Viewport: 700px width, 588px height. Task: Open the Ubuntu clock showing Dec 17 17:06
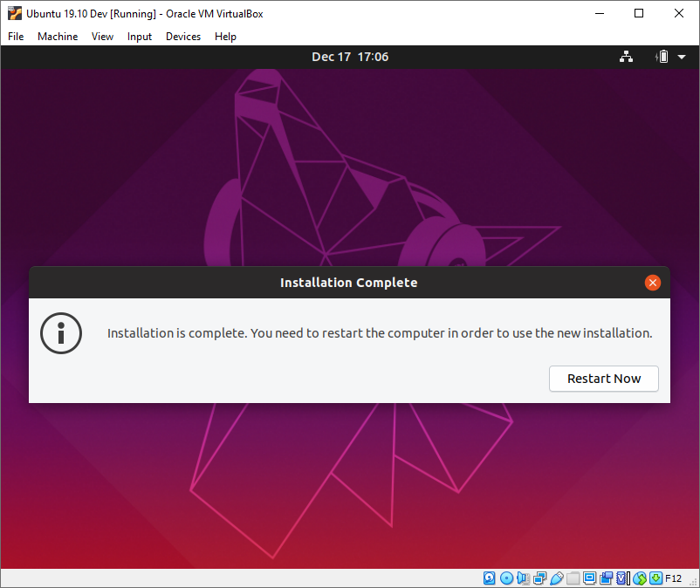pyautogui.click(x=350, y=57)
